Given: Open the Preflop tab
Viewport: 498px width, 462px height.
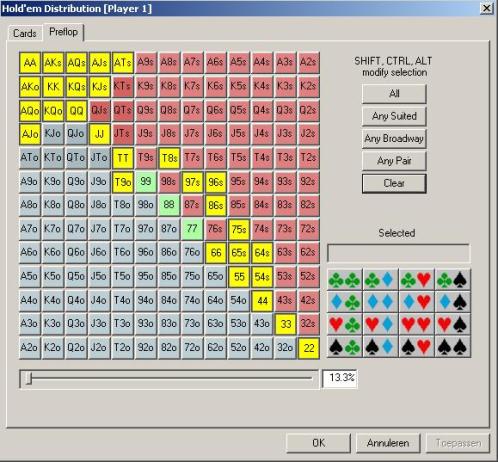Looking at the screenshot, I should (x=63, y=32).
